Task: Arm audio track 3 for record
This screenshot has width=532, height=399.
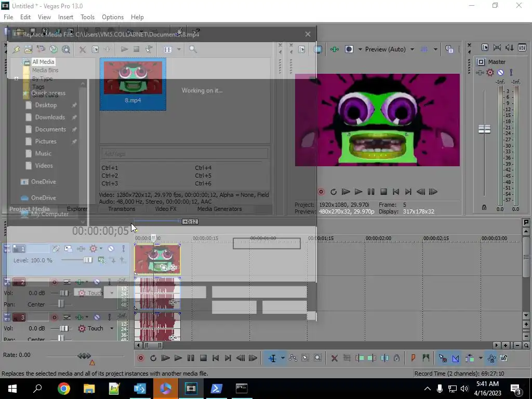Action: point(54,317)
